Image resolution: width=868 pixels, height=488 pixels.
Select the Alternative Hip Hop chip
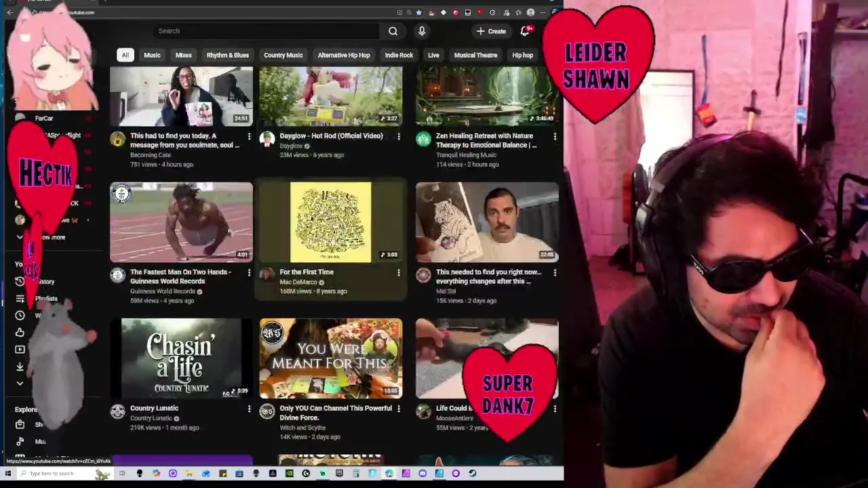point(344,55)
